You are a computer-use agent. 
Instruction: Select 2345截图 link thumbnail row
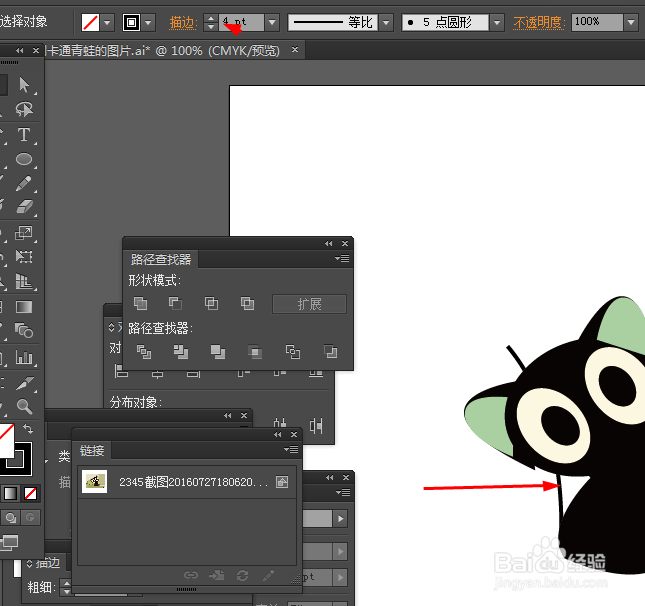point(187,482)
